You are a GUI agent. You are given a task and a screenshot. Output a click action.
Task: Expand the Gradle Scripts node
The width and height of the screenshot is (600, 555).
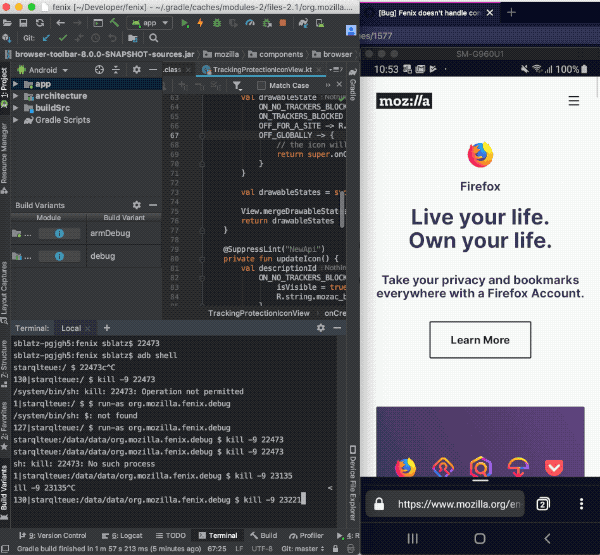click(x=15, y=120)
